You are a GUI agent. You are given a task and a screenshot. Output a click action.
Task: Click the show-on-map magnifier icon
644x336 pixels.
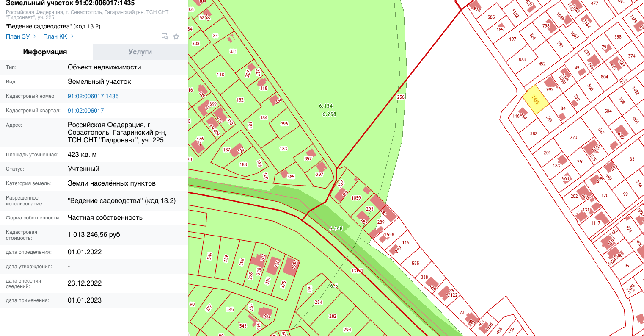click(165, 36)
